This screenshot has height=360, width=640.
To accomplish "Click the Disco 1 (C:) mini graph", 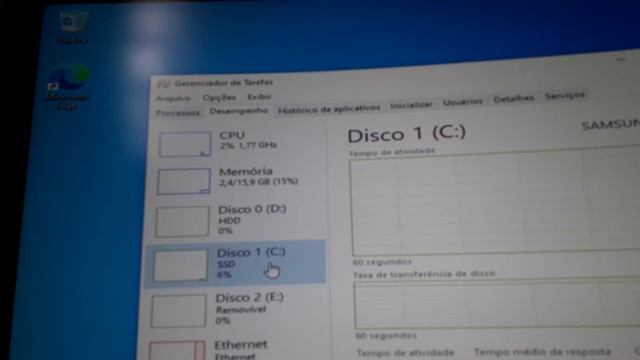I will (x=180, y=266).
